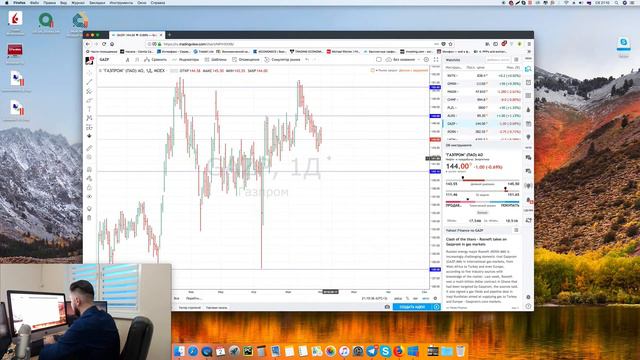Screen dimensions: 640x360
Task: Click the trash remove drawings icon
Action: (89, 218)
